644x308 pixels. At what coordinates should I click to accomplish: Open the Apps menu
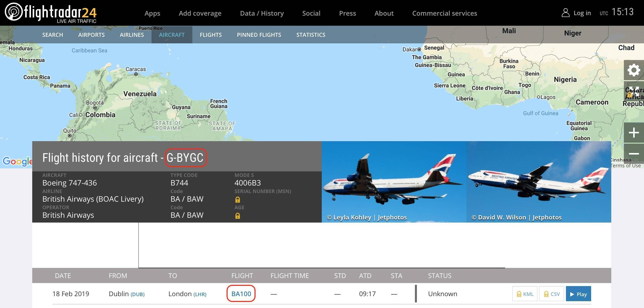pos(152,13)
